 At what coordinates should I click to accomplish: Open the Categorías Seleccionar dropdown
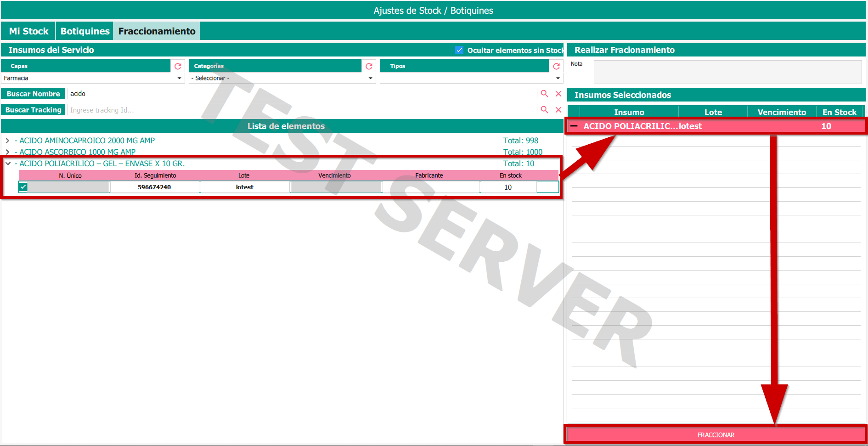pyautogui.click(x=282, y=78)
